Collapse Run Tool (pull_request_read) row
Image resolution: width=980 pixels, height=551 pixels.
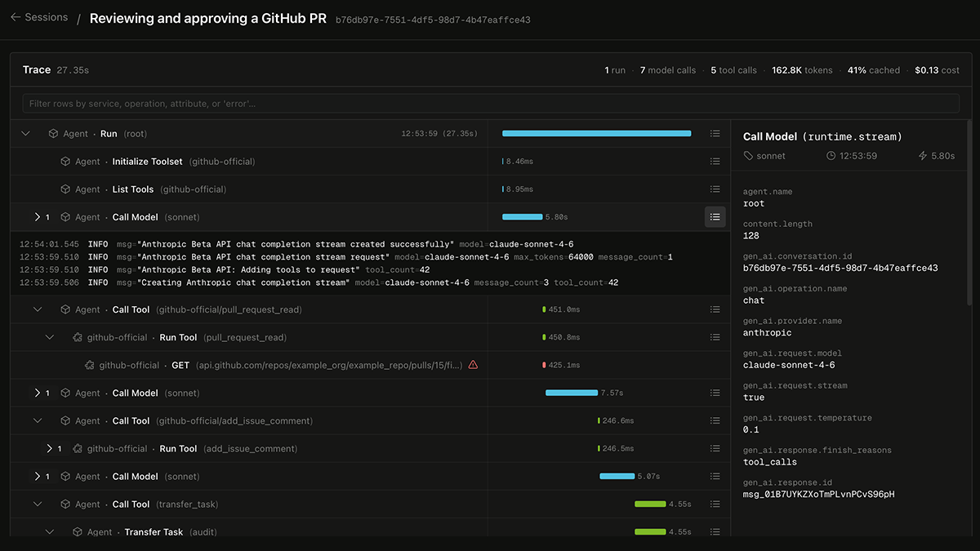point(50,337)
